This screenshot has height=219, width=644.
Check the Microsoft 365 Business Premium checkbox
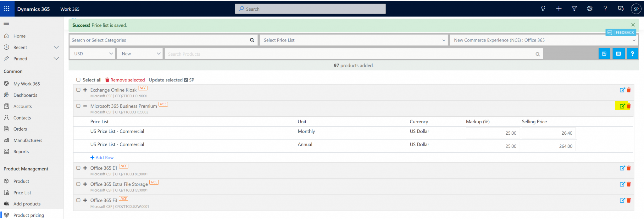78,106
